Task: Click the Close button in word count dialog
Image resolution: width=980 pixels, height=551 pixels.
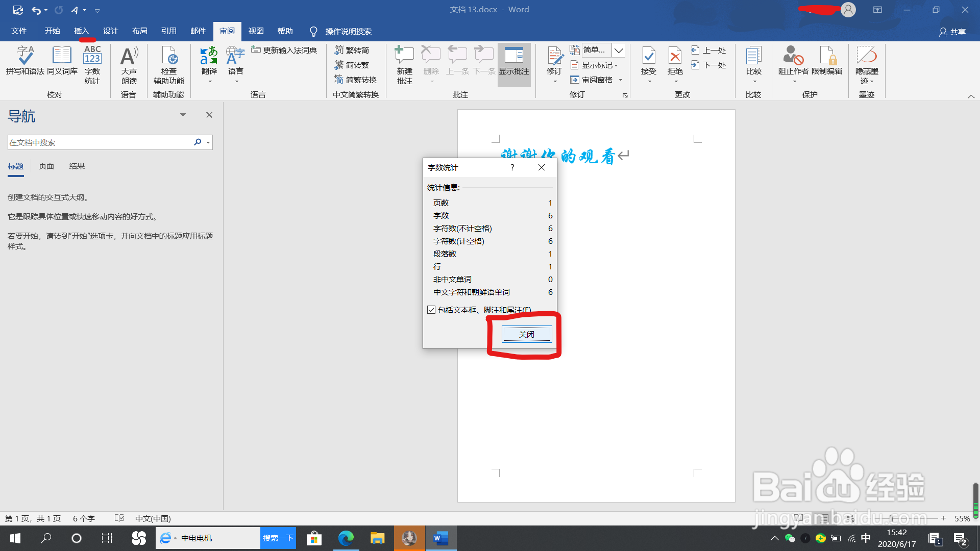Action: point(526,334)
